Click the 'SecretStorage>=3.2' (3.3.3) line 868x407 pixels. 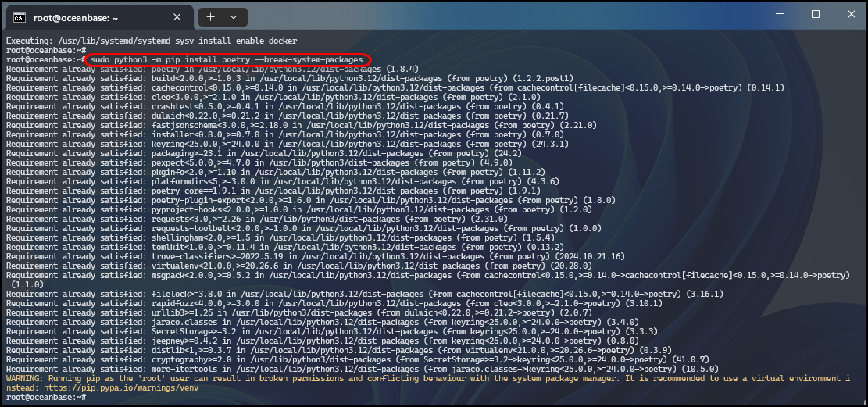pyautogui.click(x=331, y=331)
